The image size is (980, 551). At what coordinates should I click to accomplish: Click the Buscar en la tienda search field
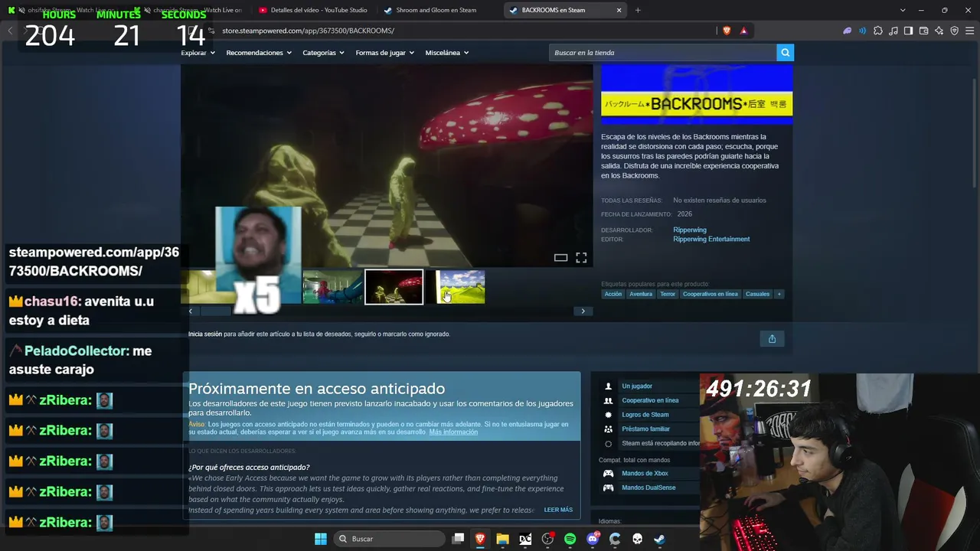pos(662,52)
